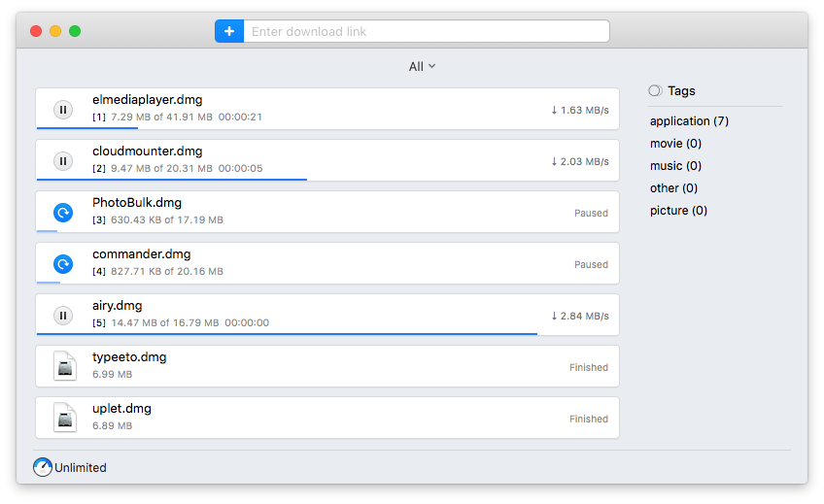Image resolution: width=824 pixels, height=504 pixels.
Task: Select the application (7) tag
Action: [x=689, y=121]
